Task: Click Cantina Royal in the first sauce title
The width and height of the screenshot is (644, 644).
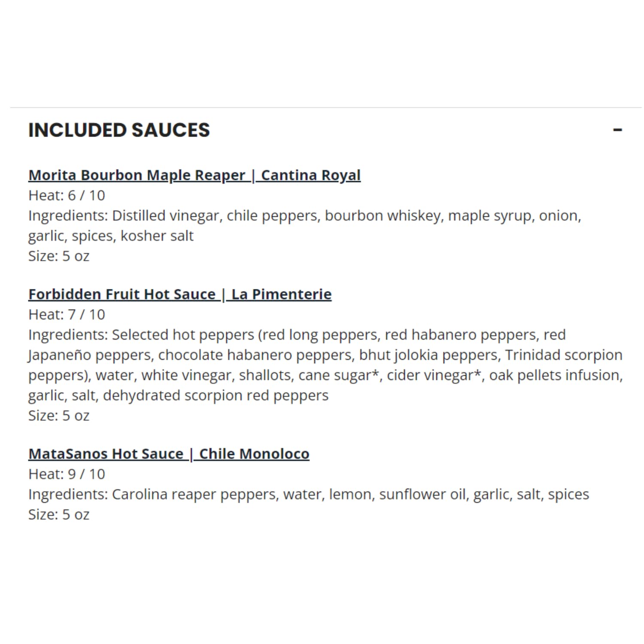Action: [310, 175]
